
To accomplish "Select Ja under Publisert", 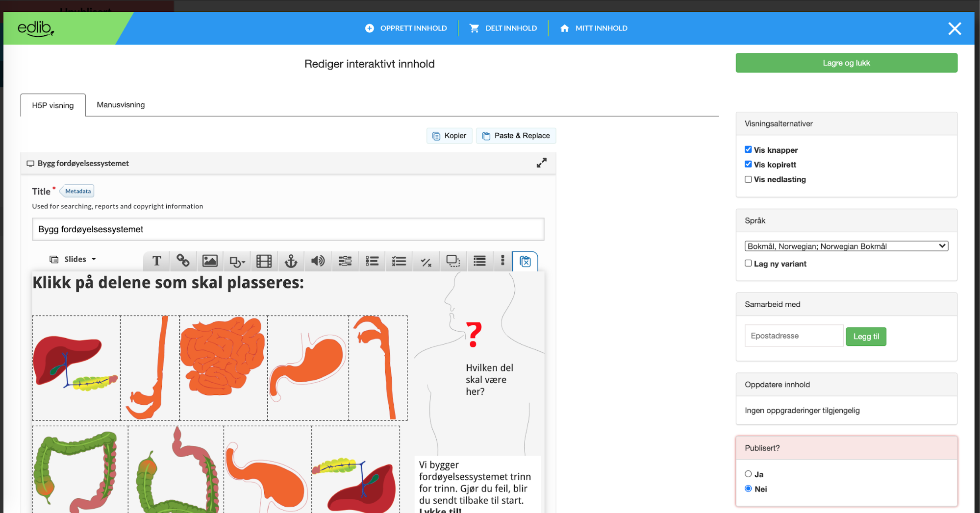I will pos(748,474).
